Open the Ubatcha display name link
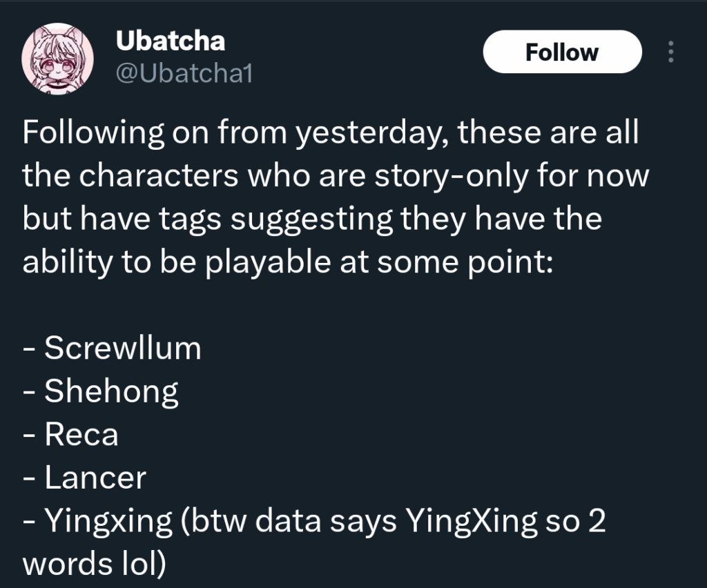Image resolution: width=707 pixels, height=588 pixels. pos(170,41)
